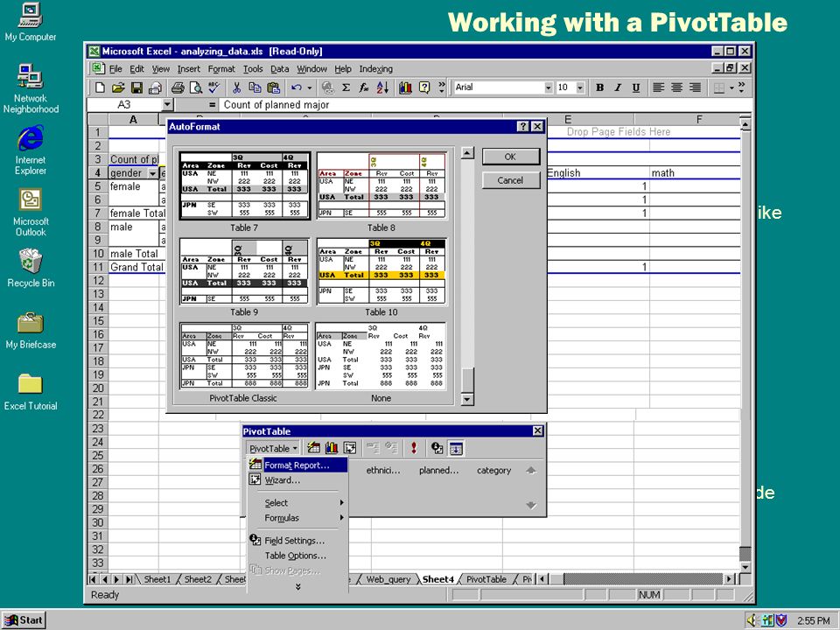Expand the full PivotTable menu with double chevron

pyautogui.click(x=297, y=586)
